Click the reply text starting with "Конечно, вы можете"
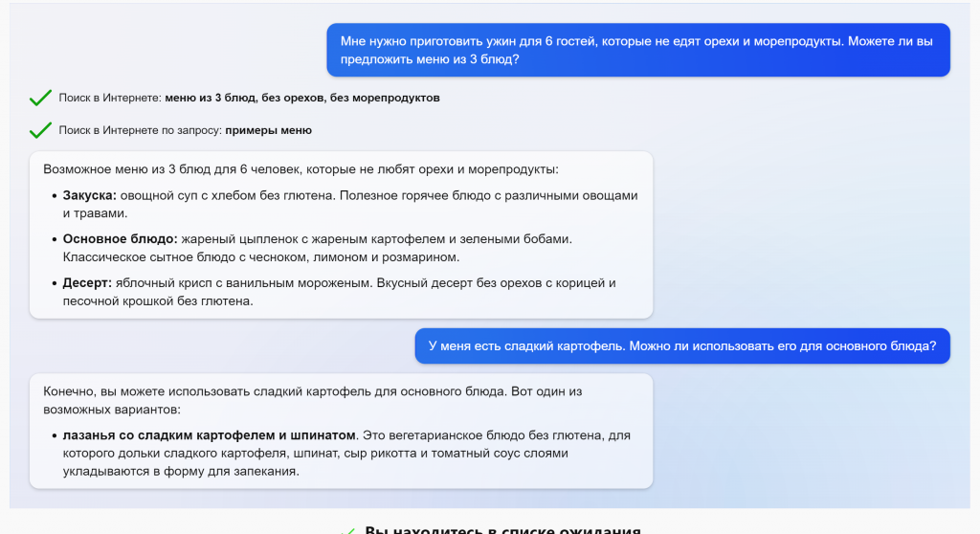This screenshot has width=980, height=534. 312,400
